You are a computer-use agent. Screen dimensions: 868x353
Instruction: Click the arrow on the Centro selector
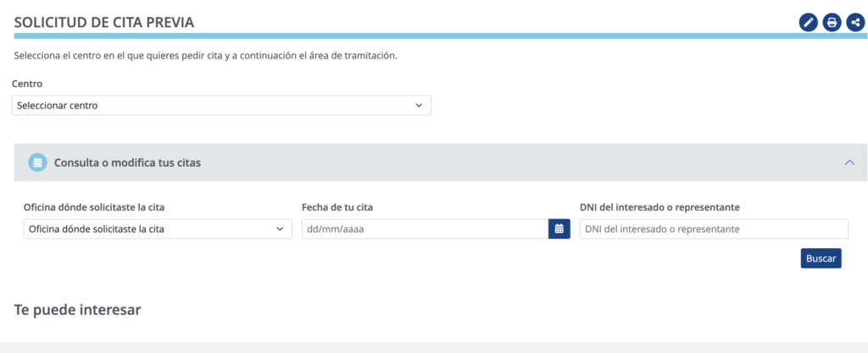coord(419,106)
